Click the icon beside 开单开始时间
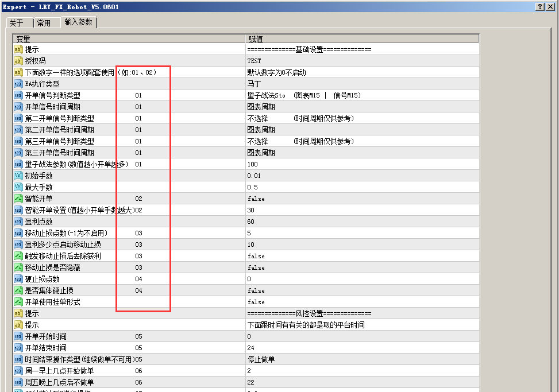 coord(18,336)
